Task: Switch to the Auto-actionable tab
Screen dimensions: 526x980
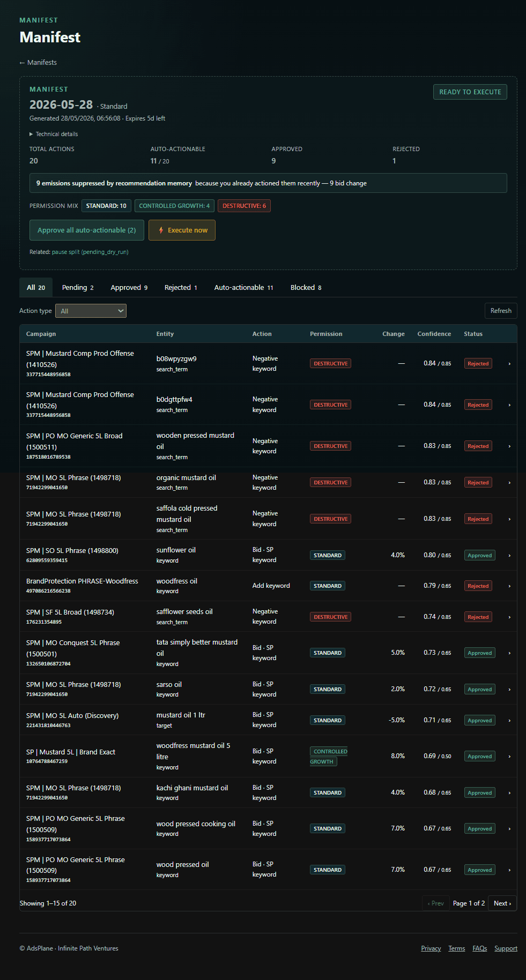Action: (244, 288)
